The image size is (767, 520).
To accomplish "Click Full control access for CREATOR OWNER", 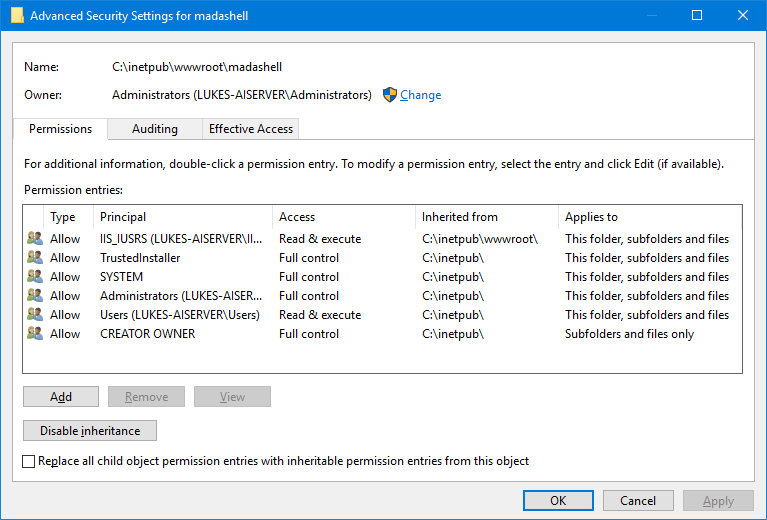I will point(309,334).
